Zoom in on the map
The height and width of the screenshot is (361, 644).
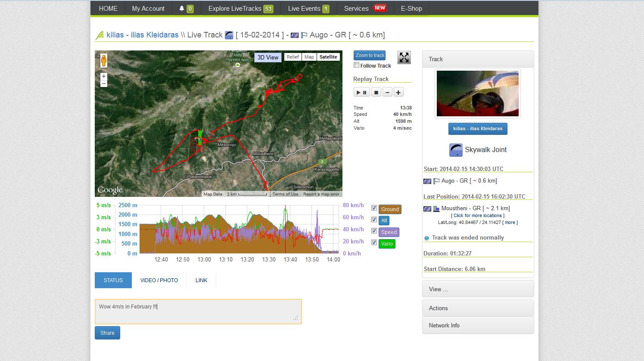tap(104, 76)
